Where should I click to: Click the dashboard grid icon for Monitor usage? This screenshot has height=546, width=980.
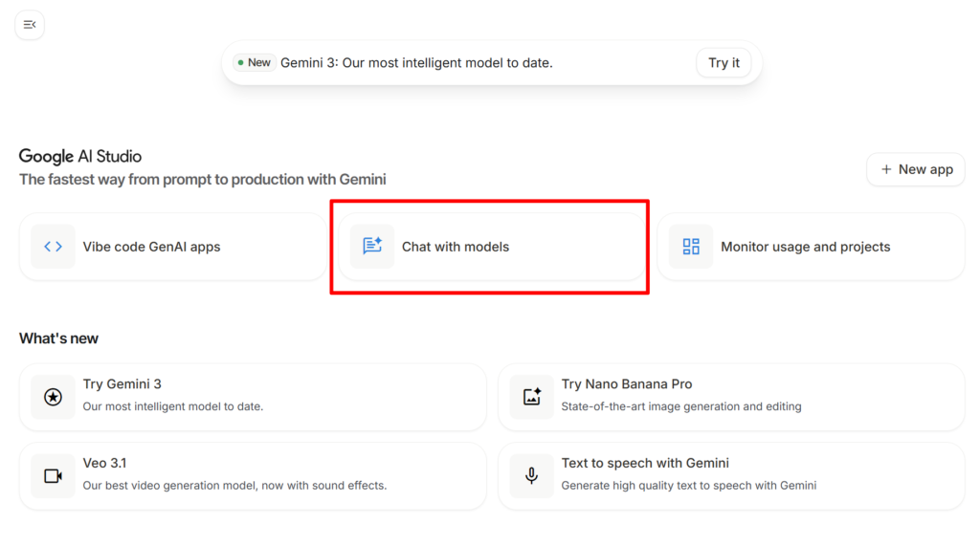(x=691, y=247)
